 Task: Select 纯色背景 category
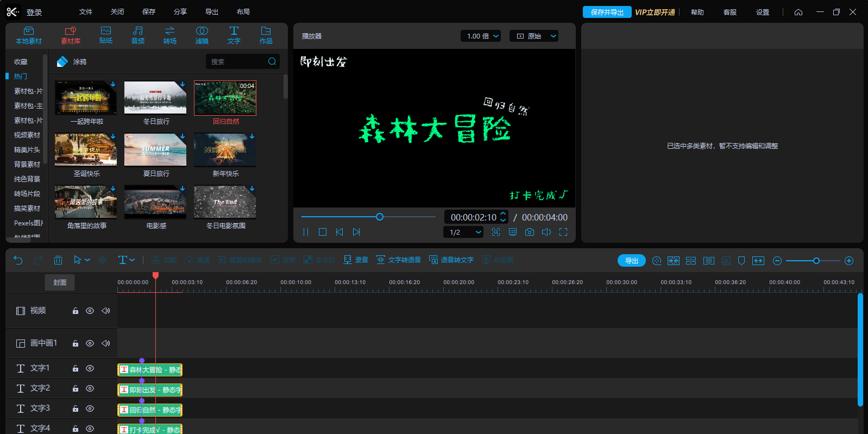pyautogui.click(x=27, y=179)
